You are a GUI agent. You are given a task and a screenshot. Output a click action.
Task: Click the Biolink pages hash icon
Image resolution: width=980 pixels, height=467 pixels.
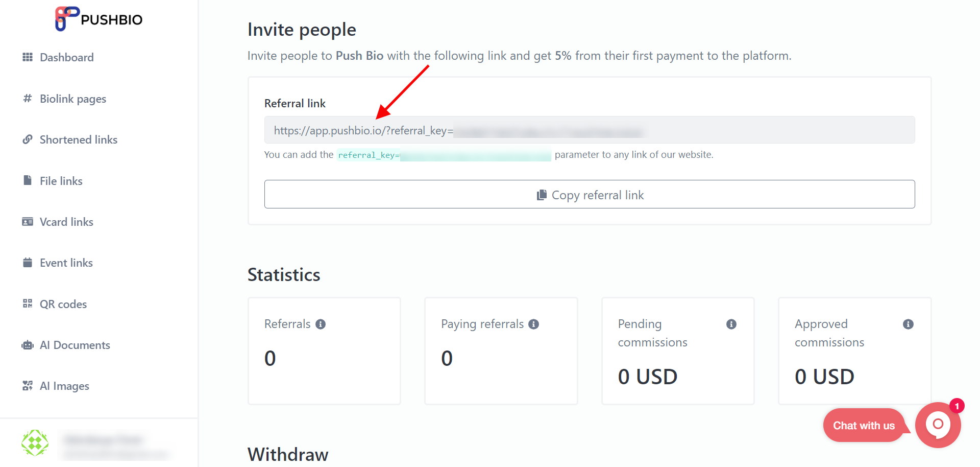click(x=28, y=98)
